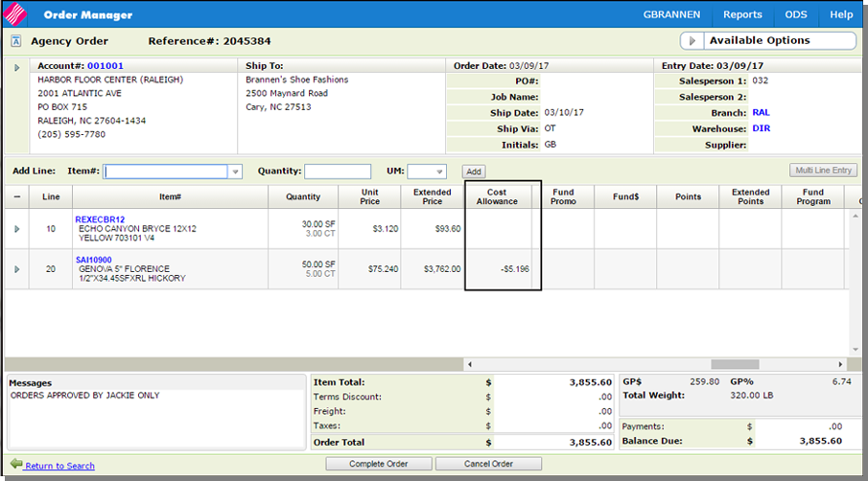This screenshot has width=868, height=481.
Task: Open the Item# dropdown arrow
Action: [235, 172]
